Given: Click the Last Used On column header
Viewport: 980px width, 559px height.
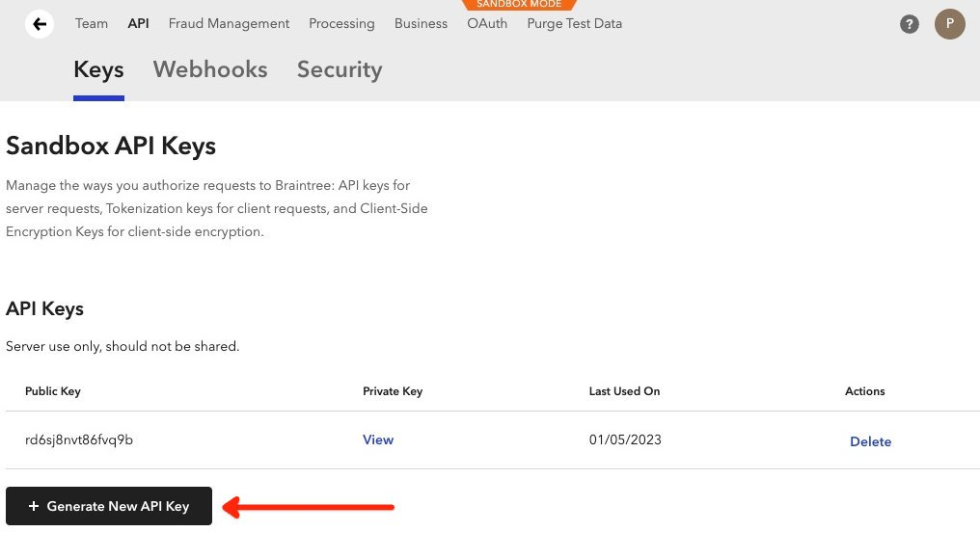Looking at the screenshot, I should click(x=624, y=391).
